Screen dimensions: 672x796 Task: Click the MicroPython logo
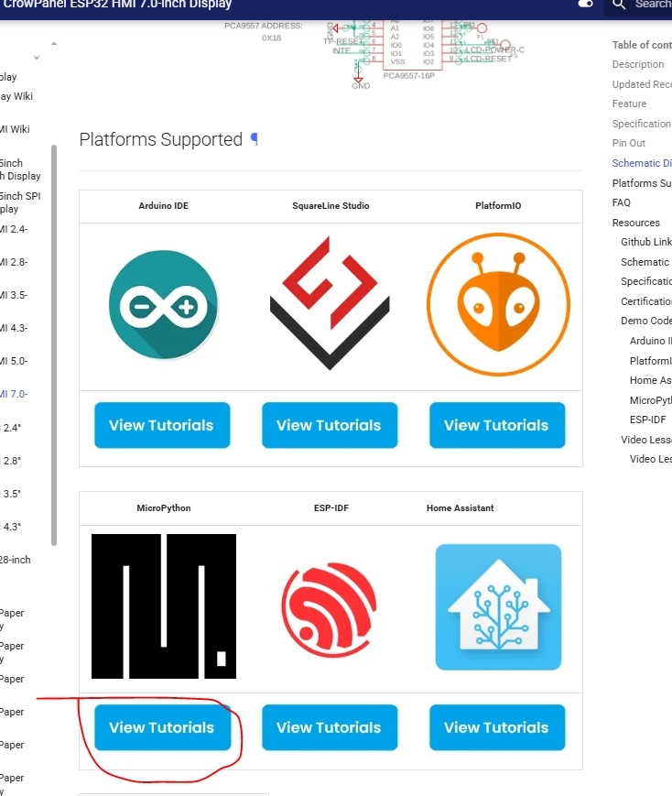point(164,606)
